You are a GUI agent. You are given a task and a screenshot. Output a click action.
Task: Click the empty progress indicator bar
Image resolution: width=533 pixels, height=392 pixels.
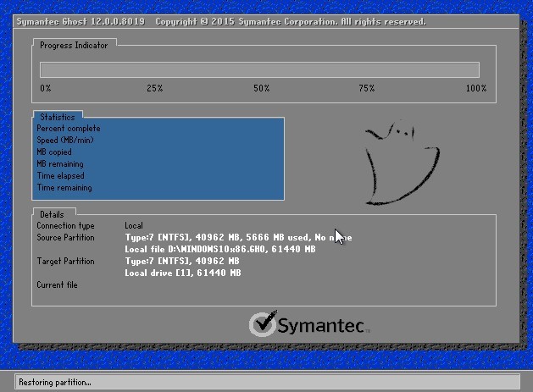click(x=259, y=69)
